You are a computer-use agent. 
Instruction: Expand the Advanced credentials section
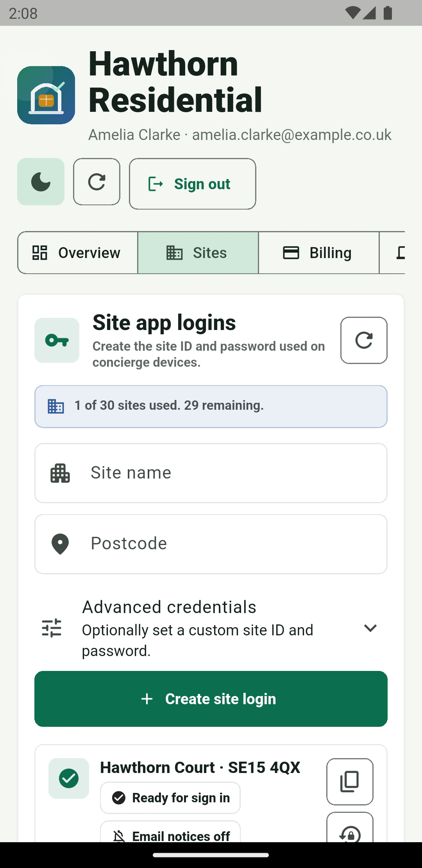(x=211, y=628)
